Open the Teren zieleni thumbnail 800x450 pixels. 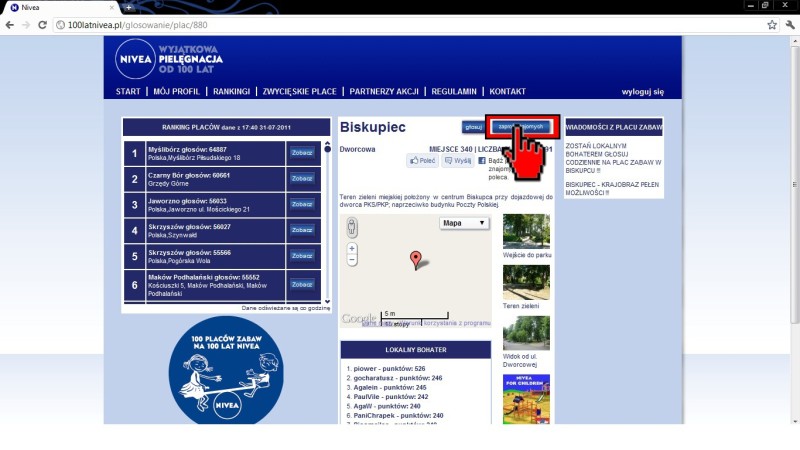click(526, 282)
